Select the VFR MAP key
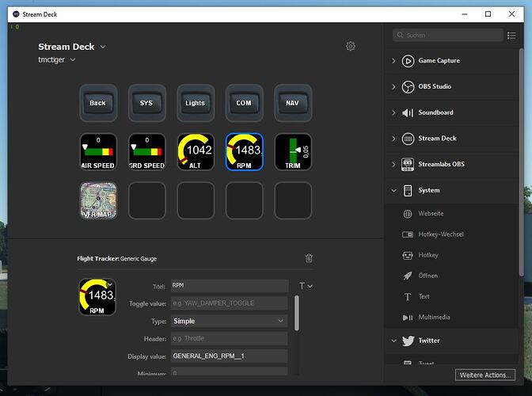Viewport: 532px width, 396px height. [98, 200]
